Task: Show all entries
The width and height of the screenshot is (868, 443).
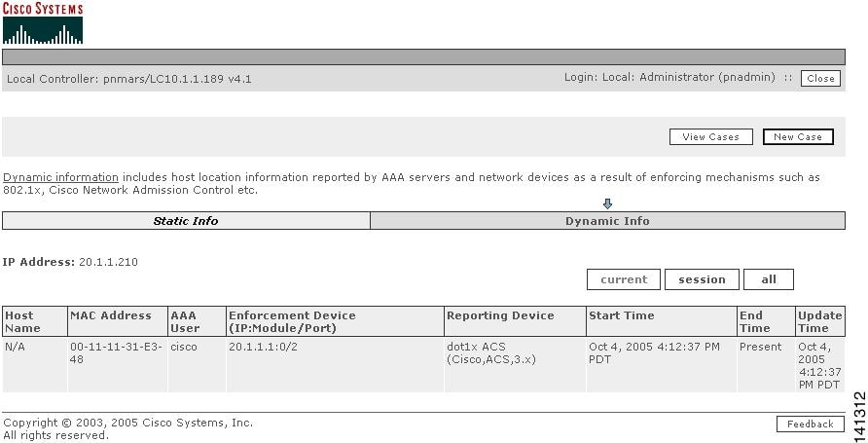Action: (x=769, y=279)
